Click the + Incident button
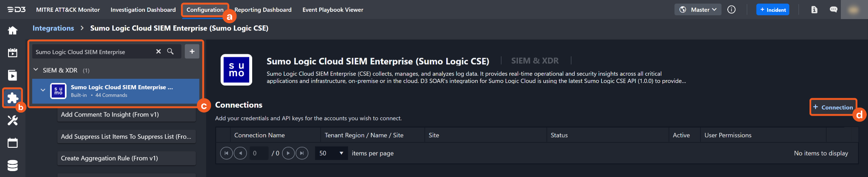868x177 pixels. [772, 10]
